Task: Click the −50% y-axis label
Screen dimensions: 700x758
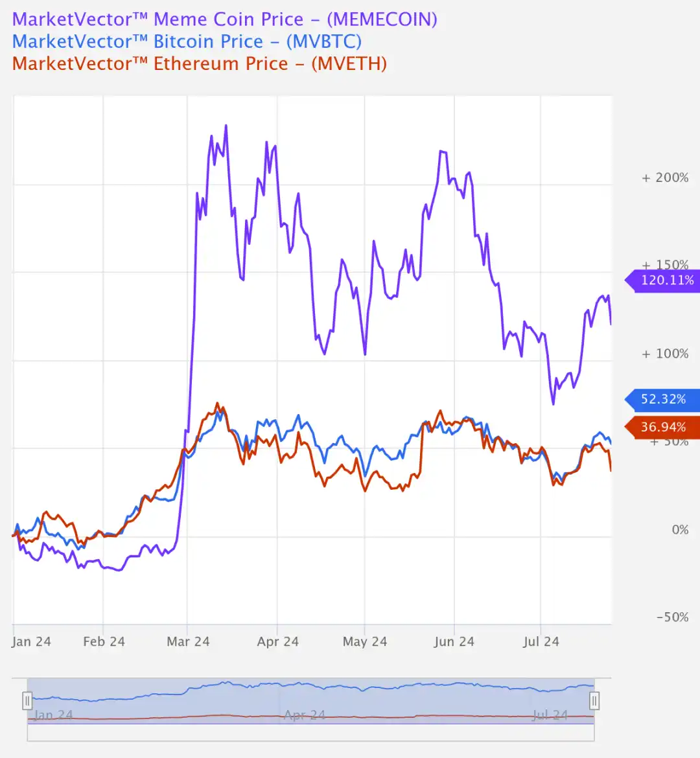Action: (672, 617)
